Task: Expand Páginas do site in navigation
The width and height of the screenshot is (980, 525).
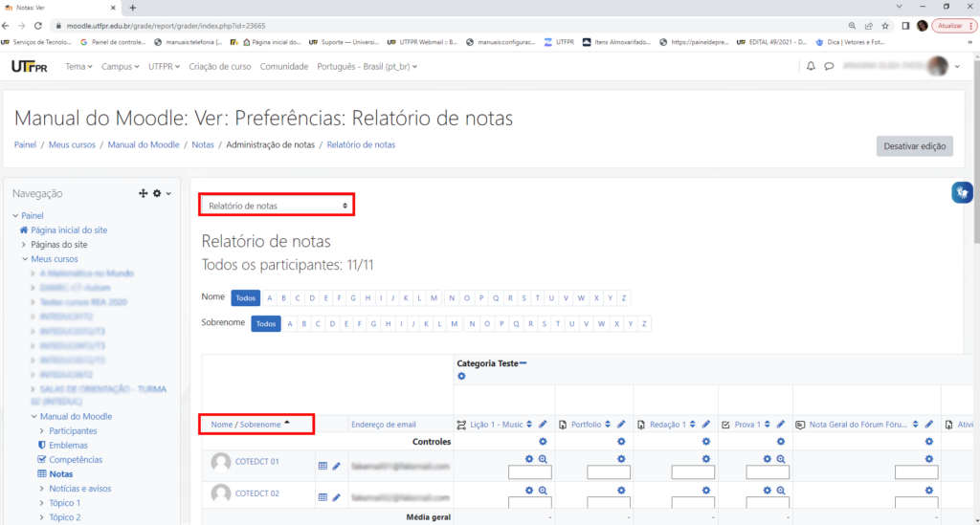Action: tap(24, 245)
